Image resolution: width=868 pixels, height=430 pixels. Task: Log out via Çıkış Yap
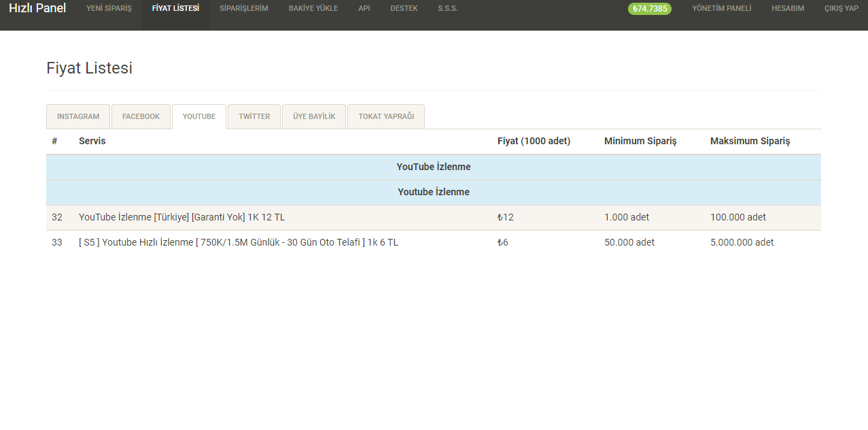point(841,9)
